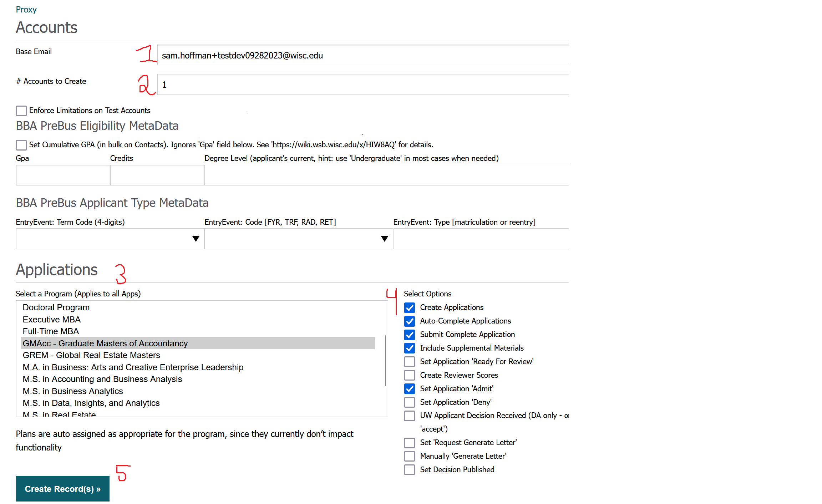Click the EntryEvent Type input field
822x504 pixels.
pos(480,239)
